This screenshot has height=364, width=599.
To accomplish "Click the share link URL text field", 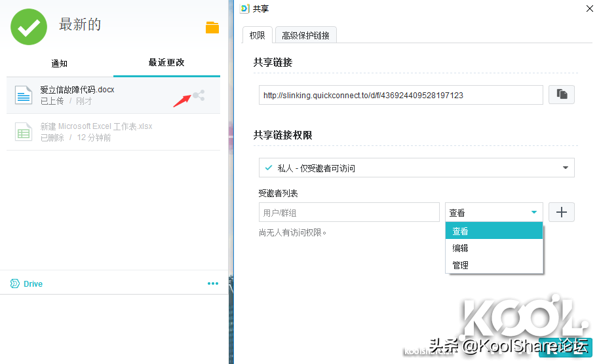I will tap(400, 95).
